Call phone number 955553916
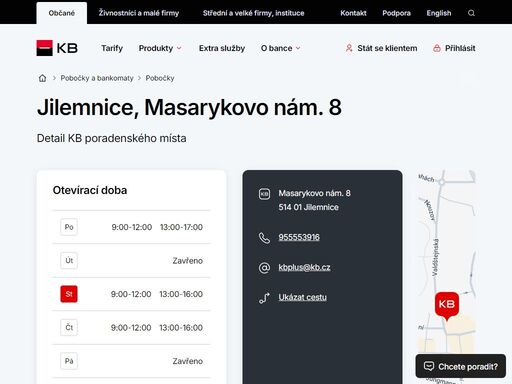 pyautogui.click(x=299, y=237)
